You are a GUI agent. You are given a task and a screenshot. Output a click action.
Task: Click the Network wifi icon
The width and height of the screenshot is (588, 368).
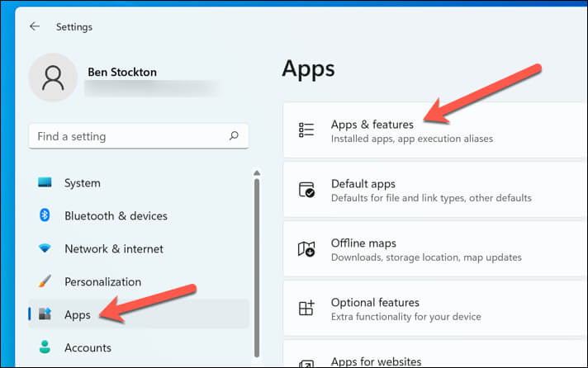coord(45,249)
